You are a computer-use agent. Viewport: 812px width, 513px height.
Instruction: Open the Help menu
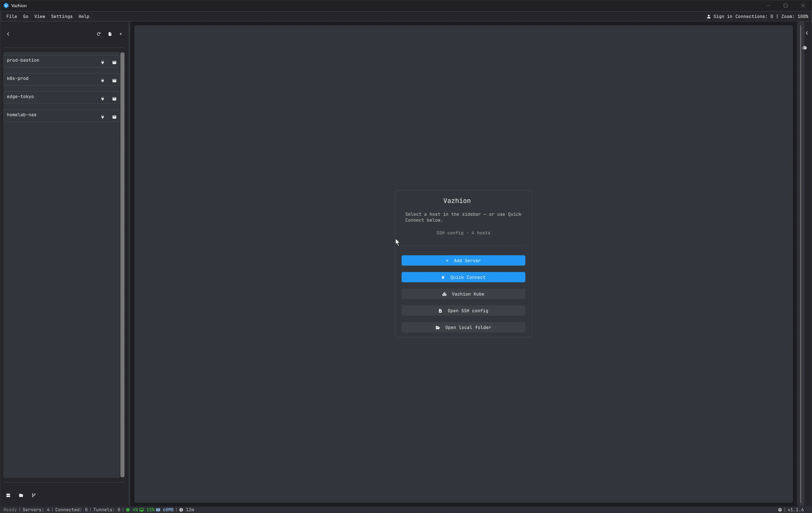[x=84, y=16]
